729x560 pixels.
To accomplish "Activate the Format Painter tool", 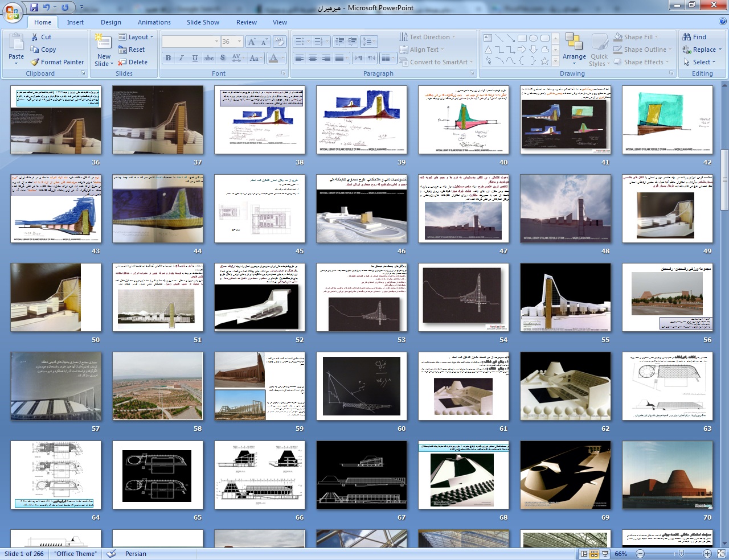I will coord(57,62).
